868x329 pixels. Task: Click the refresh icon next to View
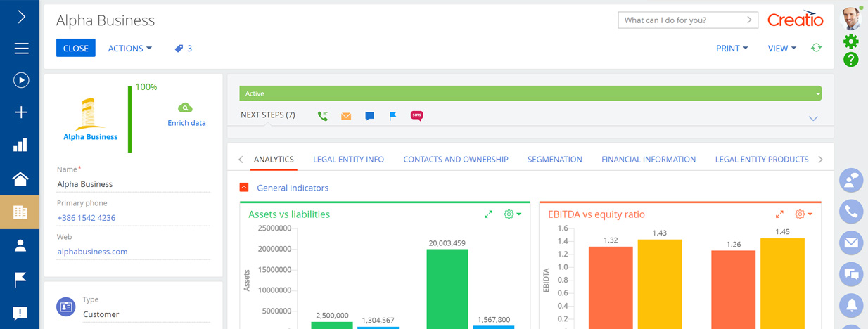pyautogui.click(x=816, y=48)
